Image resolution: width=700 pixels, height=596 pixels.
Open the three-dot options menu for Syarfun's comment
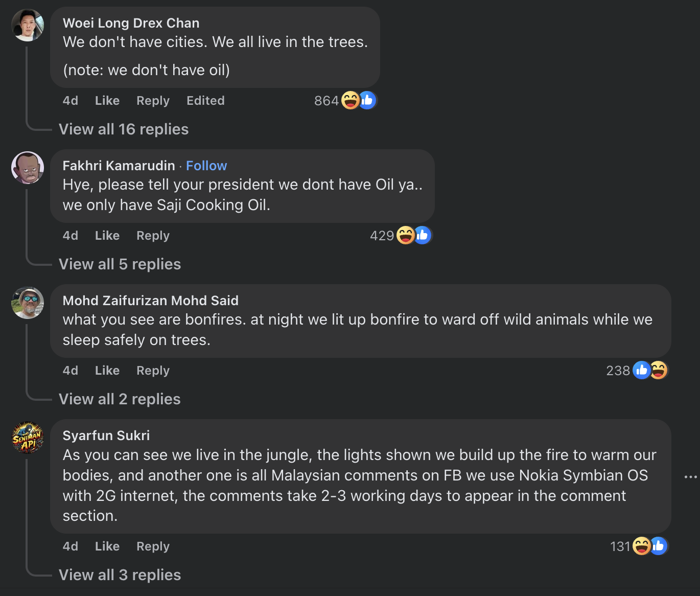tap(690, 477)
